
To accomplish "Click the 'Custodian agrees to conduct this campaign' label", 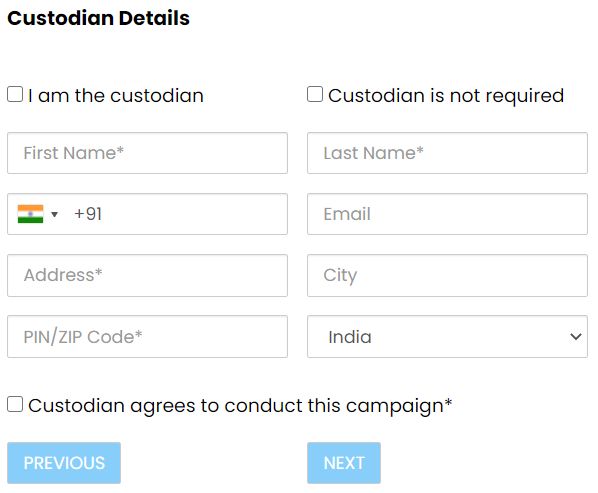I will coord(240,406).
